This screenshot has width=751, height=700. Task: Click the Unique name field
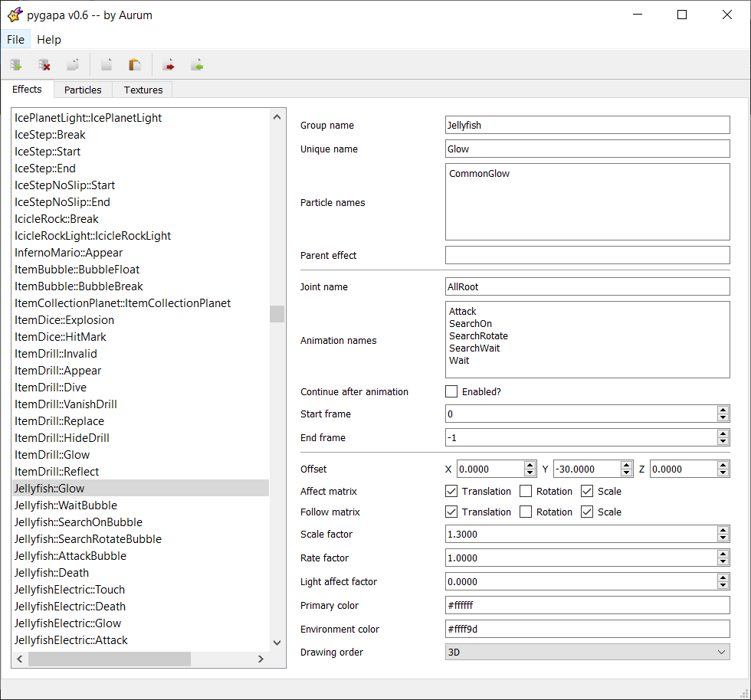click(587, 149)
